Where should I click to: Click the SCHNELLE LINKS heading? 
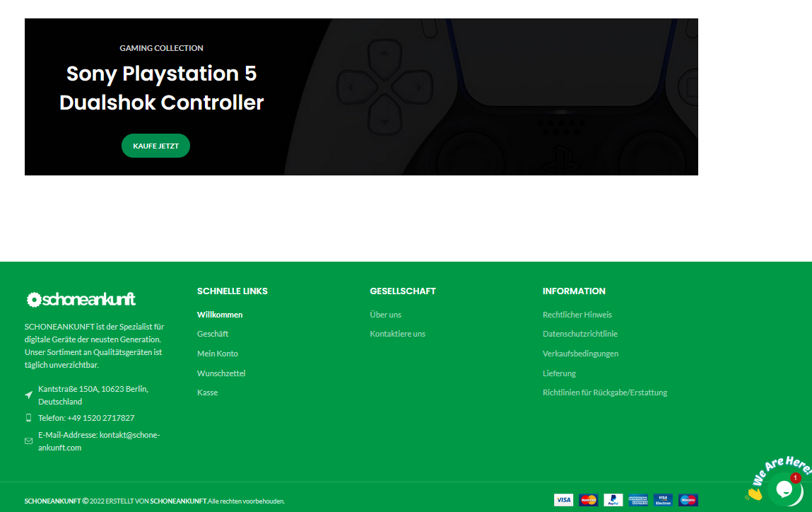(232, 291)
